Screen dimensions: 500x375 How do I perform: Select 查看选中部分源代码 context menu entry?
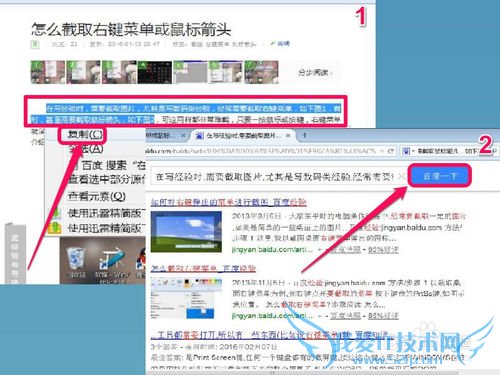[107, 180]
